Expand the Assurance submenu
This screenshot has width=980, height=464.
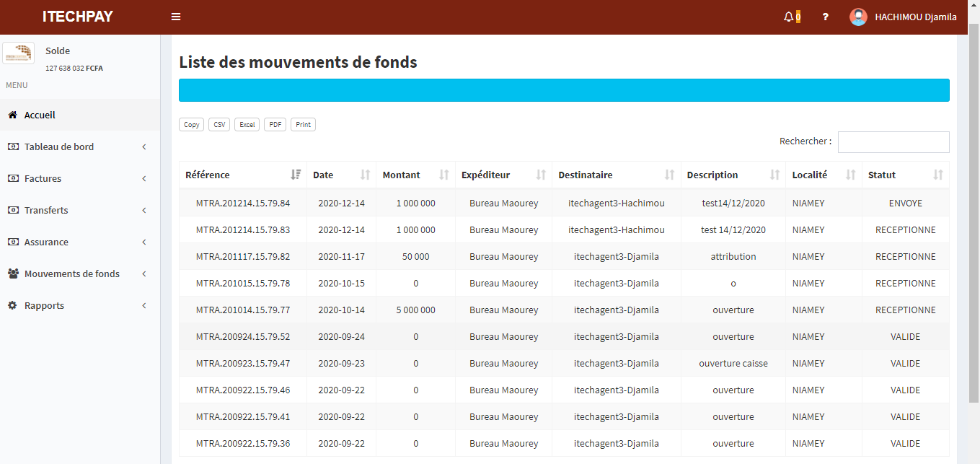(143, 242)
